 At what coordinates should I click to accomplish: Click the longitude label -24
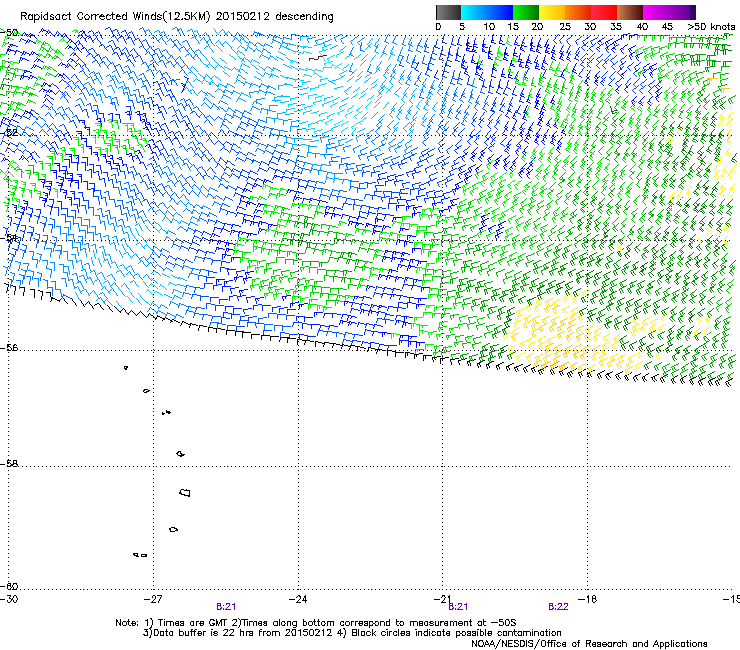298,599
